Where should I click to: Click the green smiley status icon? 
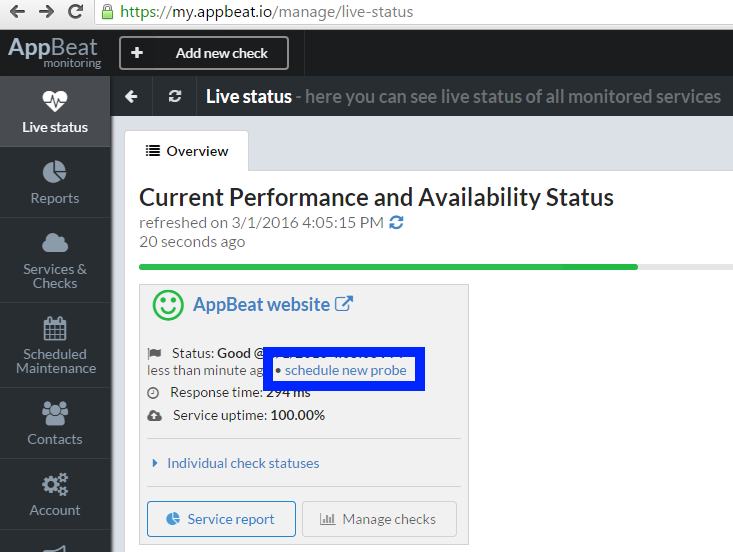pyautogui.click(x=168, y=305)
